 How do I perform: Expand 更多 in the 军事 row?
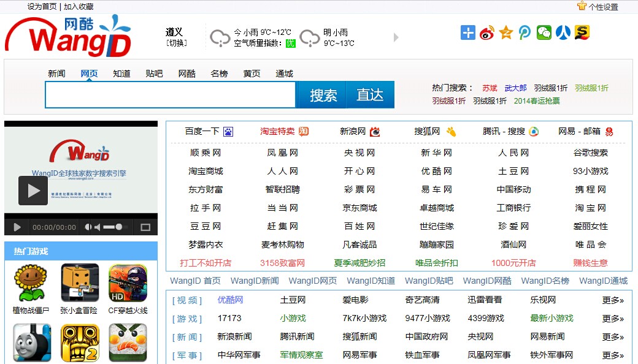pos(613,355)
